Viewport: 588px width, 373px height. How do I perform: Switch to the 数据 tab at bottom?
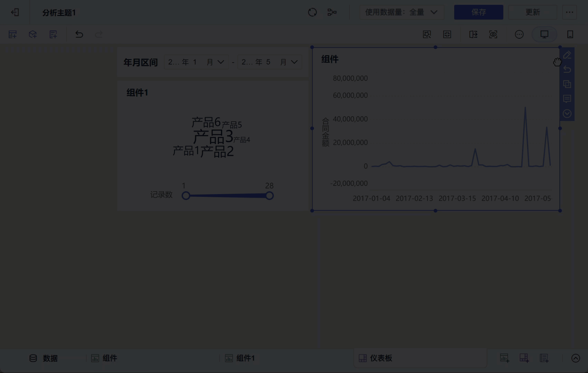(44, 358)
